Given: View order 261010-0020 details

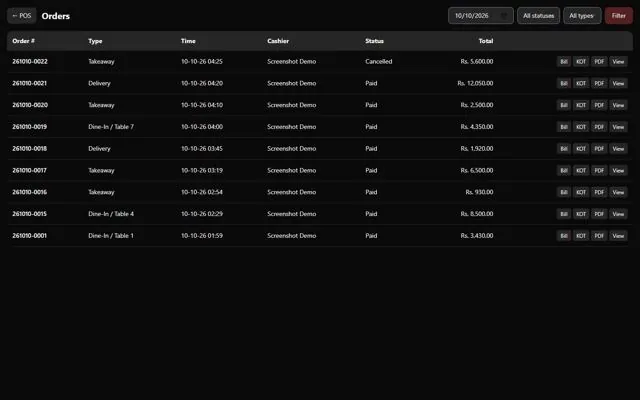Looking at the screenshot, I should tap(618, 105).
